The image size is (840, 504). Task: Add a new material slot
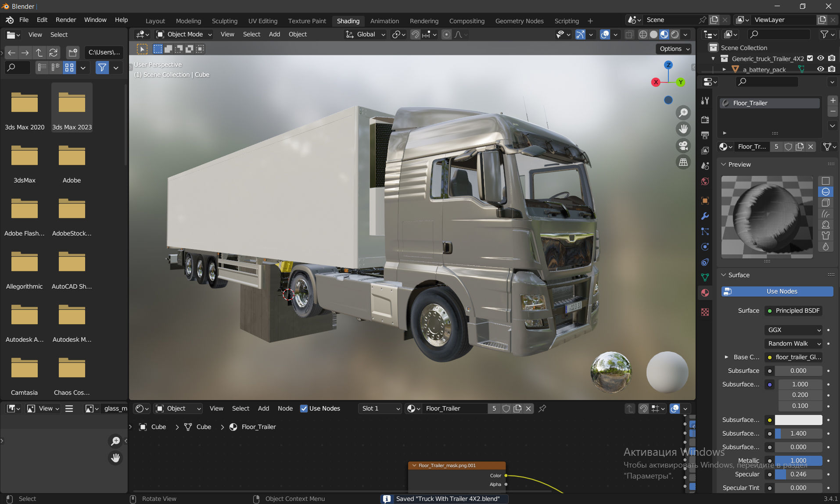833,100
